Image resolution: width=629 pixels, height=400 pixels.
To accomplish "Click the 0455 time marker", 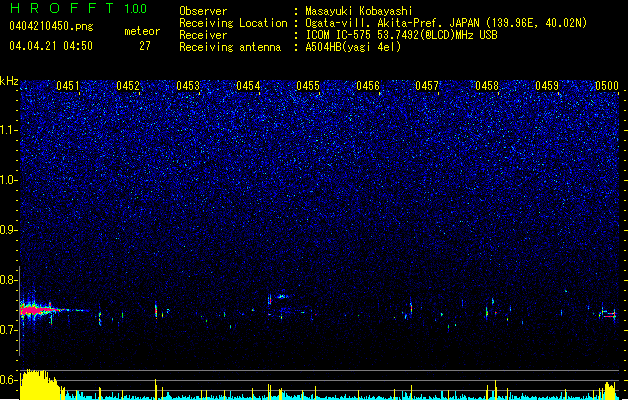I will pyautogui.click(x=308, y=86).
